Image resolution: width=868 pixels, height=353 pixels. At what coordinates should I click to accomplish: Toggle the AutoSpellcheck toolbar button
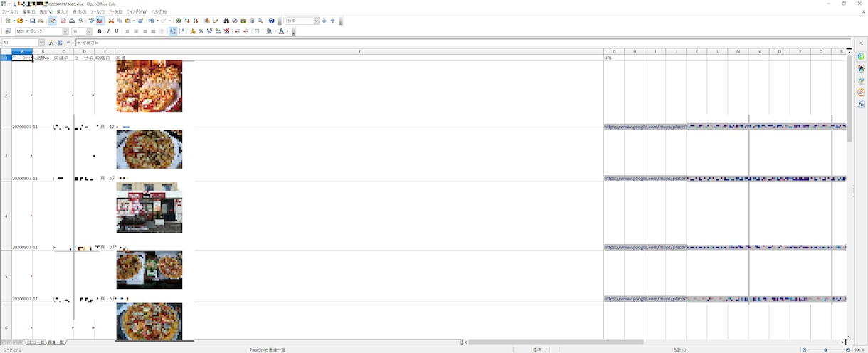100,21
